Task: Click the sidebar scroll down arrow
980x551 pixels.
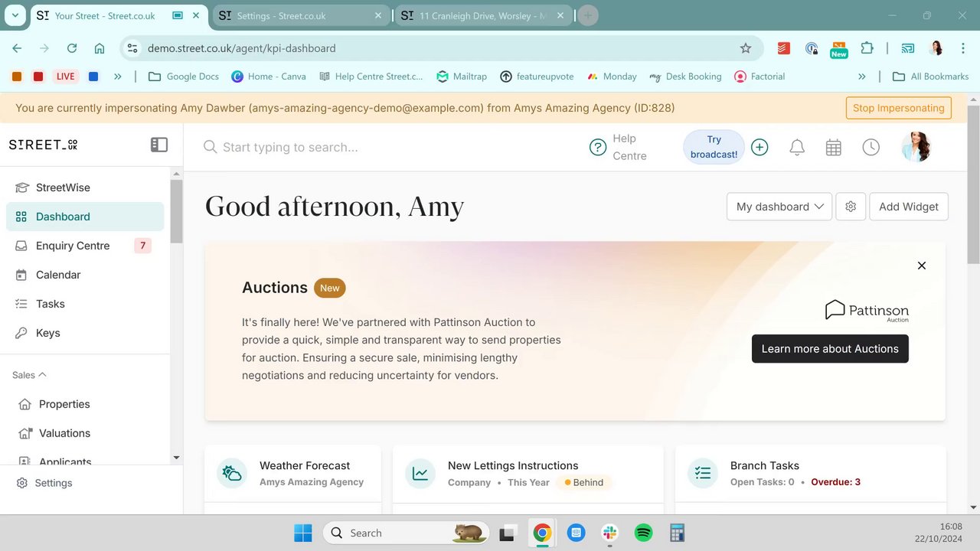Action: point(177,458)
